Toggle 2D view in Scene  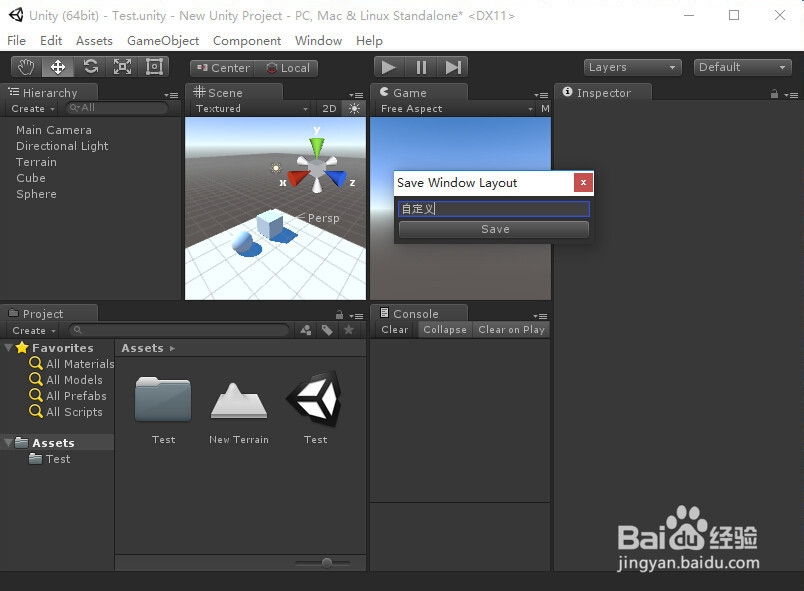coord(329,109)
